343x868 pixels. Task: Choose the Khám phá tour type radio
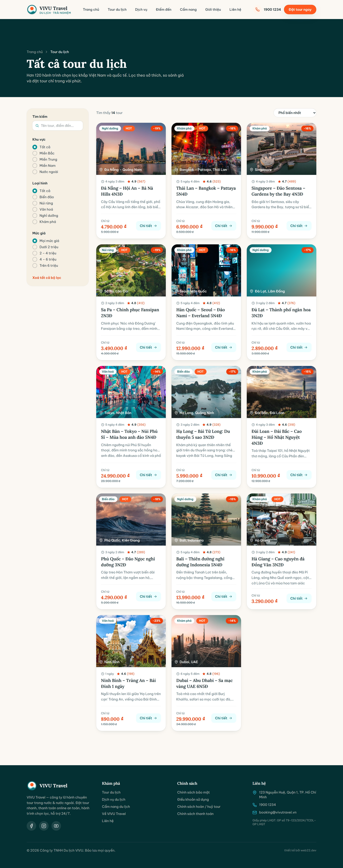(x=35, y=222)
